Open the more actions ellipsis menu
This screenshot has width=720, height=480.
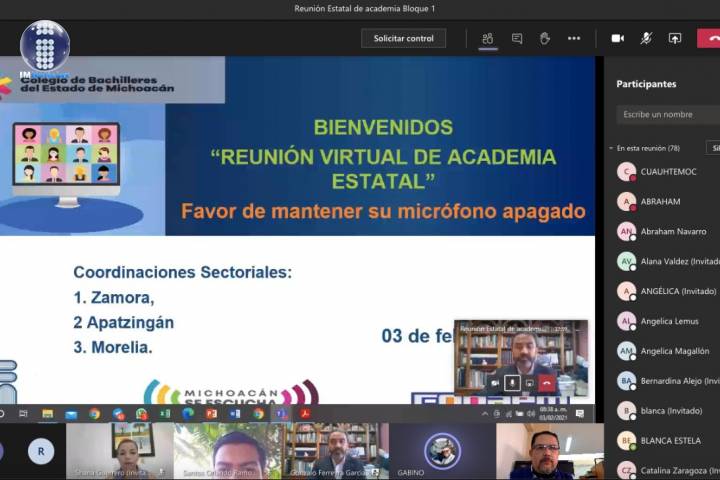click(x=574, y=38)
